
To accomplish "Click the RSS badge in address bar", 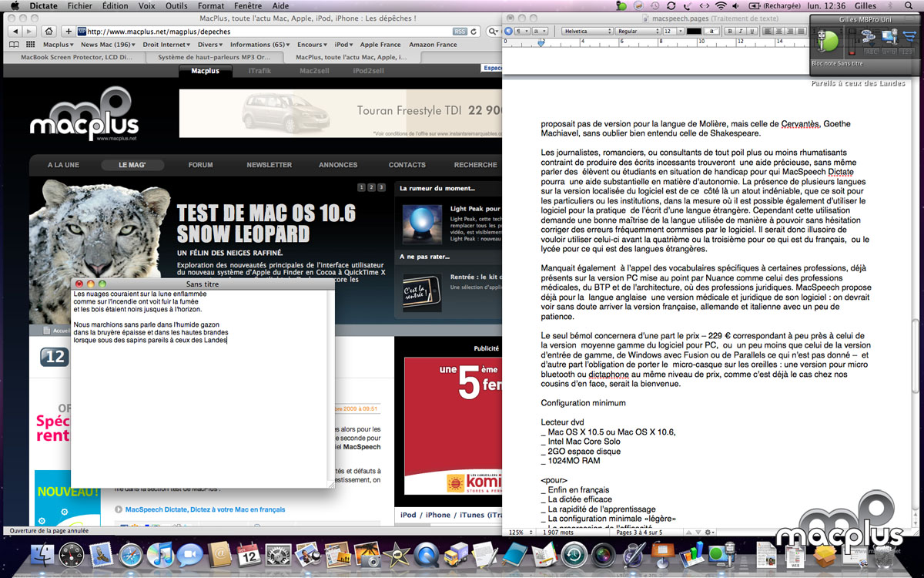I will (460, 32).
